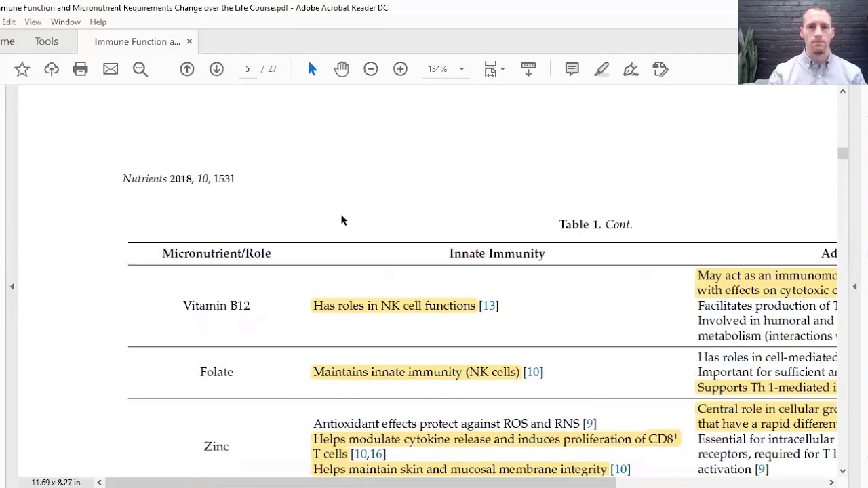The width and height of the screenshot is (868, 488).
Task: Add the document to starred files
Action: tap(22, 69)
